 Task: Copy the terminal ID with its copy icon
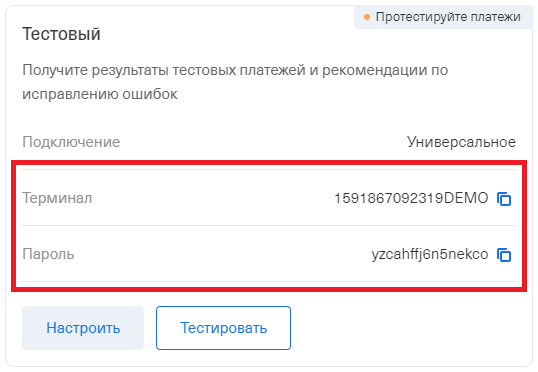(x=504, y=199)
